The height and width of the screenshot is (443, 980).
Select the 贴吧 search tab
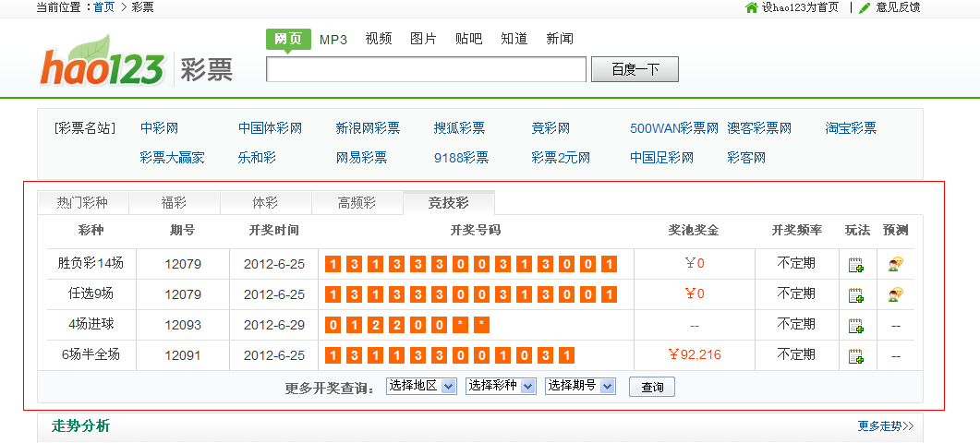tap(468, 39)
